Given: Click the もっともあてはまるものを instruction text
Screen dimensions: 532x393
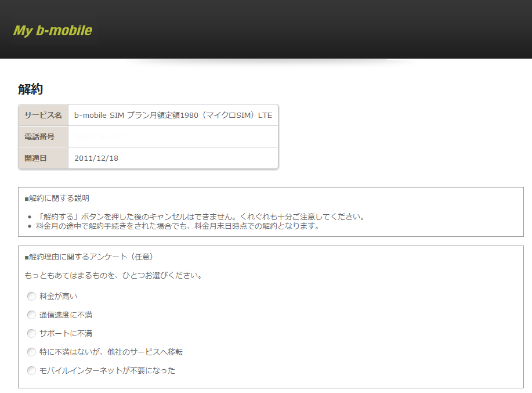Looking at the screenshot, I should 114,275.
